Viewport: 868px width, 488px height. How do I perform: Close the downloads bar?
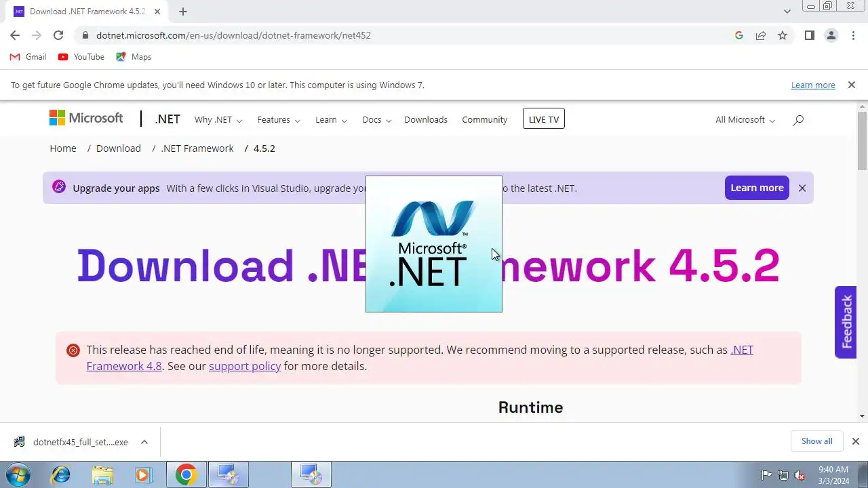click(x=855, y=441)
